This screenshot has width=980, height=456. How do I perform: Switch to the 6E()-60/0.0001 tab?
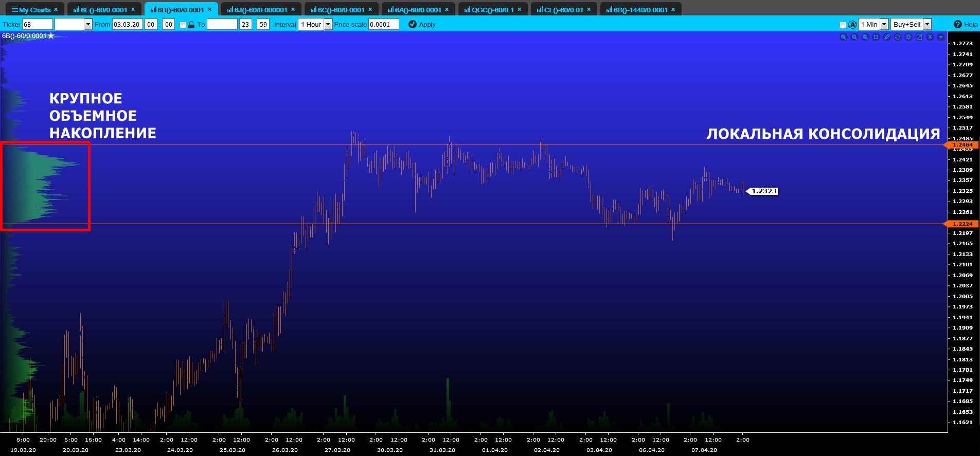104,9
